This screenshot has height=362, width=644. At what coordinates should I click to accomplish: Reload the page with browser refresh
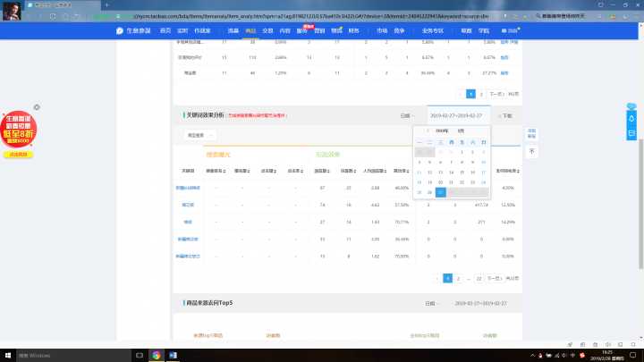pyautogui.click(x=53, y=16)
